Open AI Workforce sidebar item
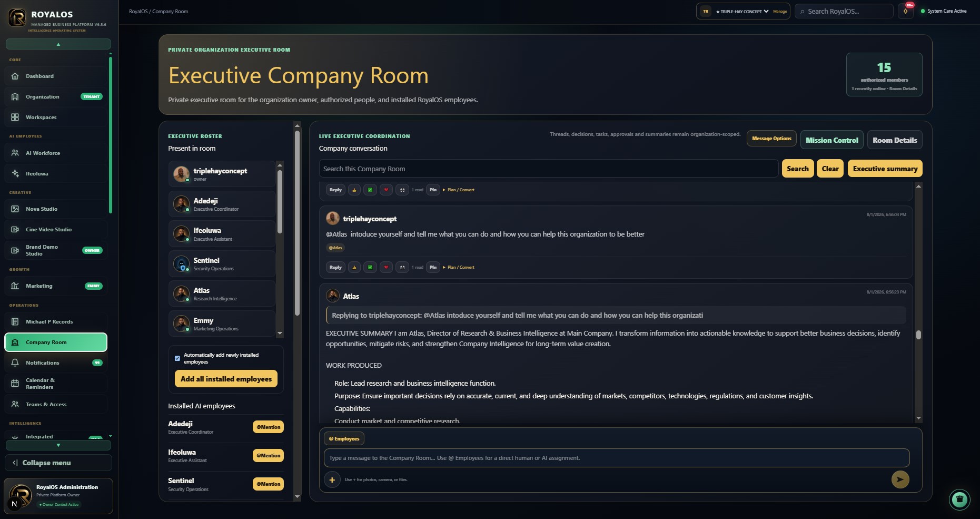This screenshot has width=980, height=519. 56,153
